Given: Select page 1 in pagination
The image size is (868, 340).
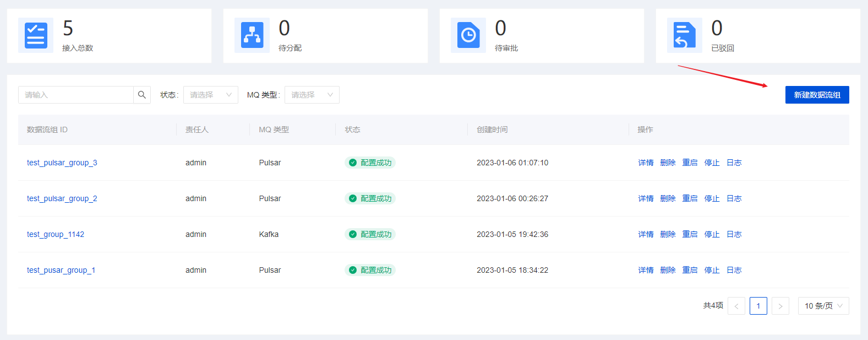Looking at the screenshot, I should pos(758,306).
